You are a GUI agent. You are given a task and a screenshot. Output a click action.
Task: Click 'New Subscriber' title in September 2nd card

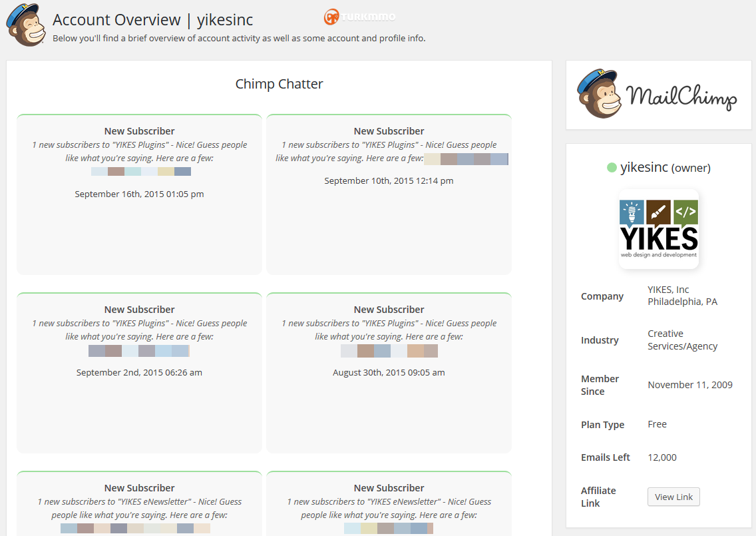(139, 310)
